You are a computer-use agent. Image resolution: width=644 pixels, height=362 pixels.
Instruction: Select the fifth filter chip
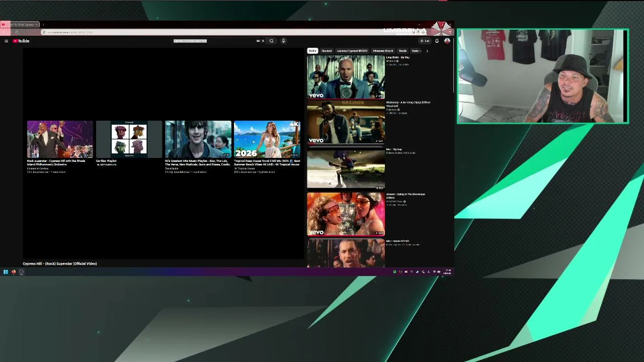(403, 51)
